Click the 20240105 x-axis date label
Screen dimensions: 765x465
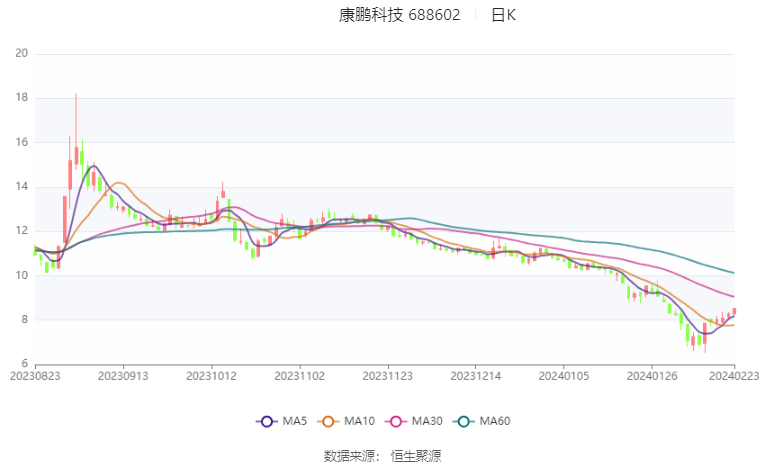[564, 376]
